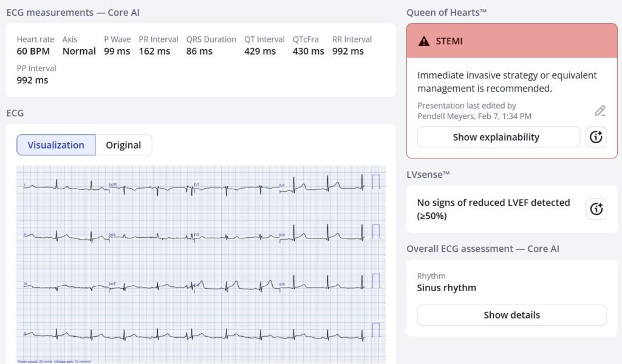The image size is (622, 364).
Task: Switch to the Visualization view
Action: tap(56, 145)
